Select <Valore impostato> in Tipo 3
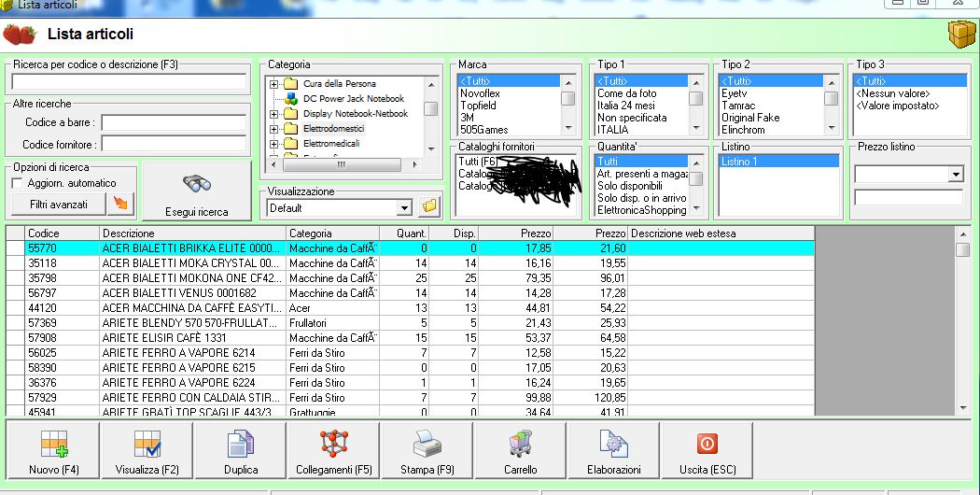The image size is (980, 495). tap(898, 106)
